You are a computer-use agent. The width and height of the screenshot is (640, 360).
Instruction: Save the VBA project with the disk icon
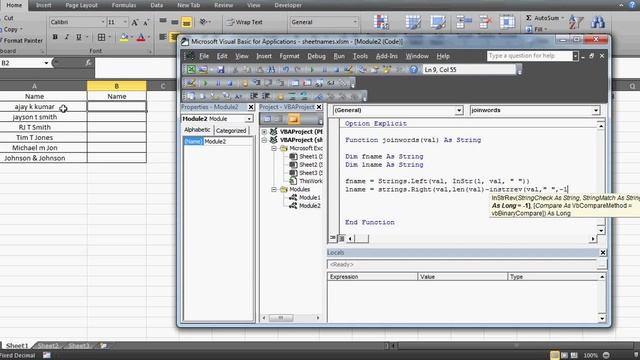click(220, 69)
